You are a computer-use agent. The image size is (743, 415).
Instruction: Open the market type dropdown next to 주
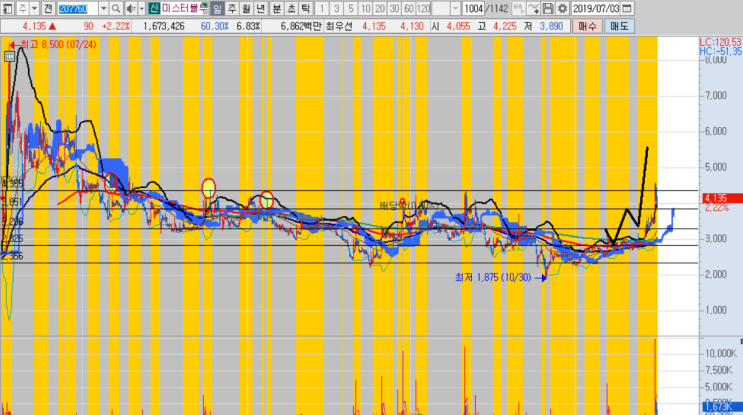(x=34, y=8)
